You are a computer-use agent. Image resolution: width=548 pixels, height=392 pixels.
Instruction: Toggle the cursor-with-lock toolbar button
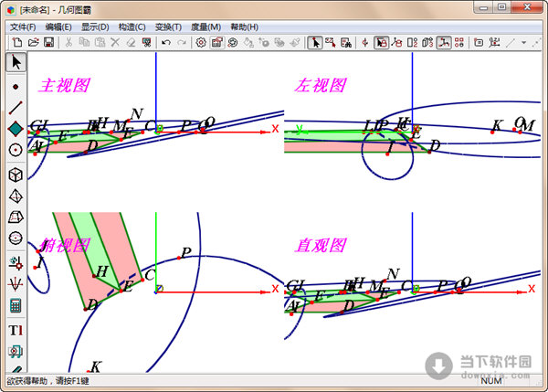[x=381, y=43]
